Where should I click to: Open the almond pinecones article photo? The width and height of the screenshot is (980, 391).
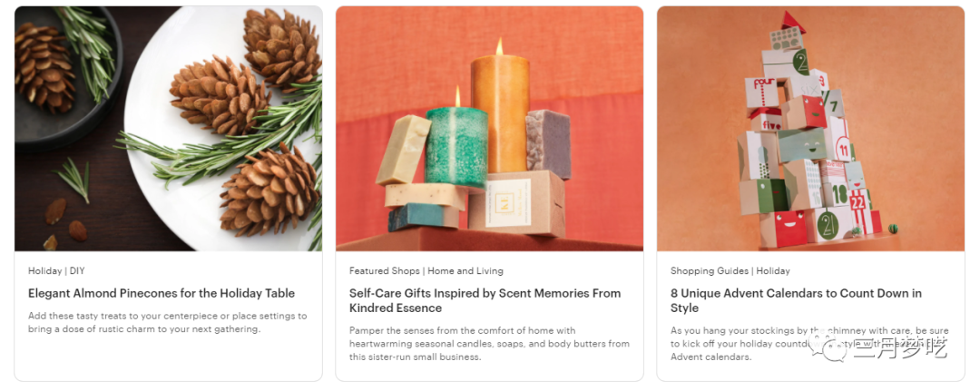click(169, 129)
